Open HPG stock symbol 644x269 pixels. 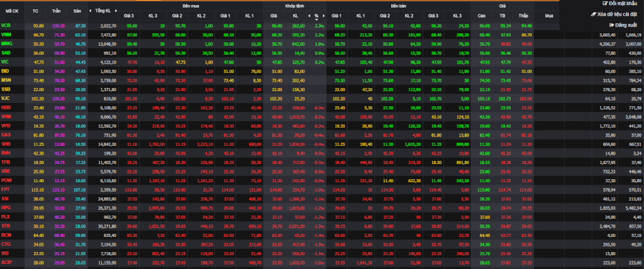pos(6,207)
